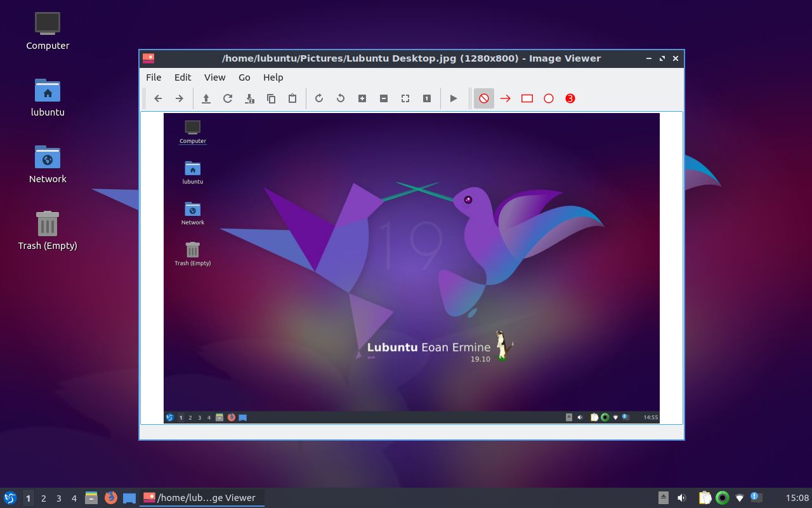Select the Circle annotation tool

click(x=548, y=98)
